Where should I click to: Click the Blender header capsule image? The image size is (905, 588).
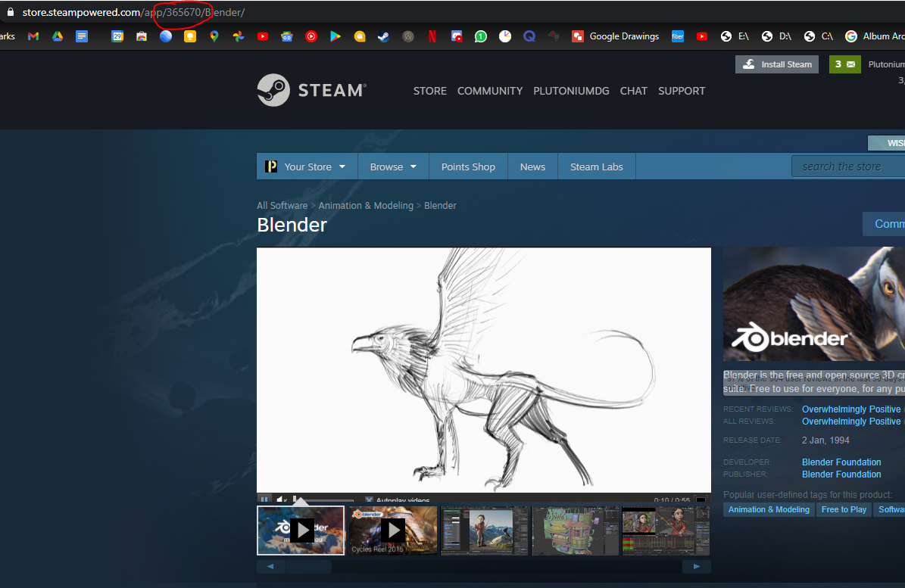point(814,303)
